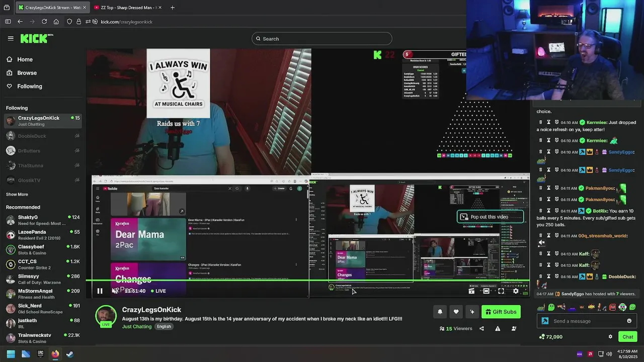The image size is (644, 362).
Task: Jump to LIVE in player
Action: [158, 291]
